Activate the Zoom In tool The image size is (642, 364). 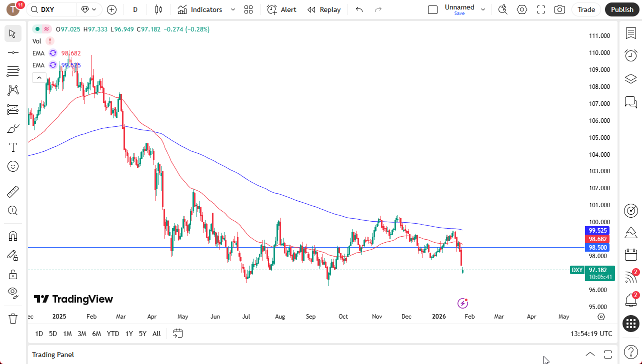13,210
